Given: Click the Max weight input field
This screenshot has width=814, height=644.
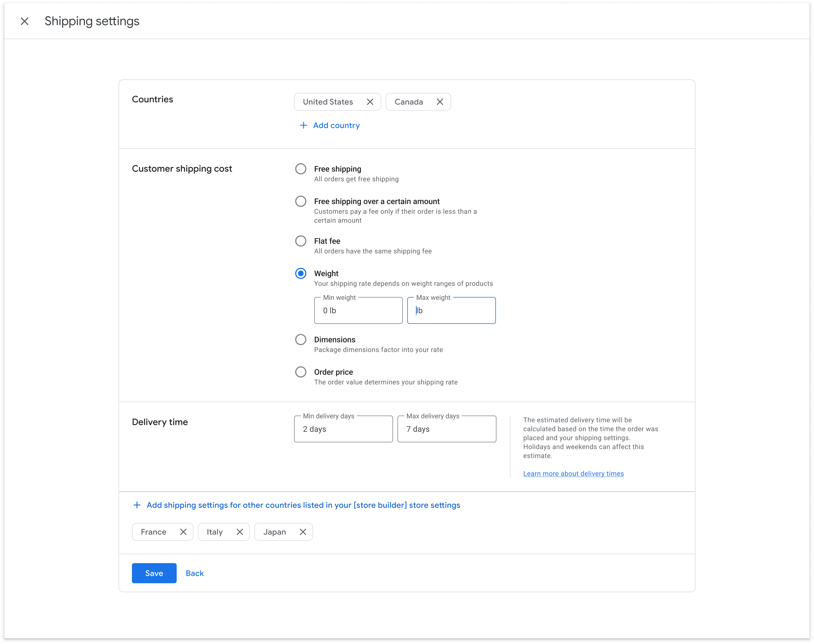Looking at the screenshot, I should 451,310.
